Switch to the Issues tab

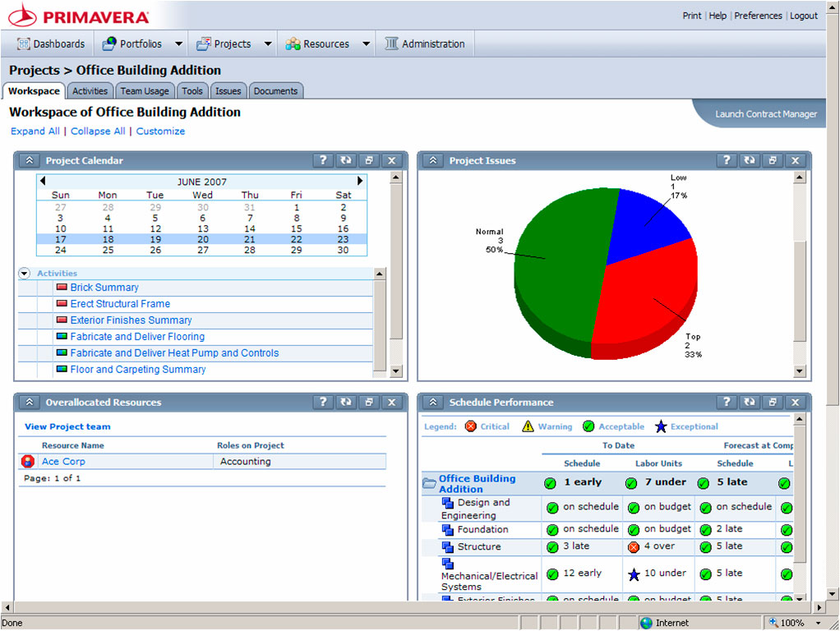click(228, 91)
